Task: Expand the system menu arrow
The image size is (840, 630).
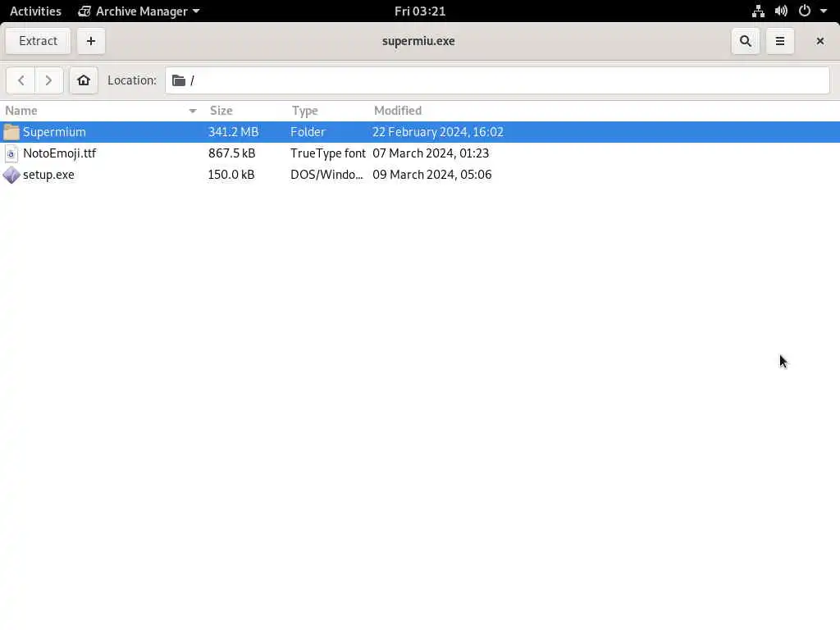Action: (x=824, y=11)
